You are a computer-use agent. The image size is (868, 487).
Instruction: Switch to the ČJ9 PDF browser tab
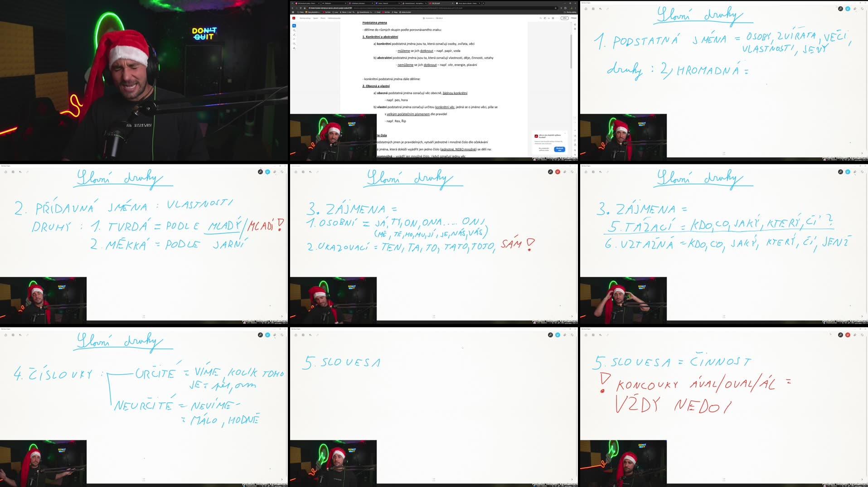coord(441,3)
